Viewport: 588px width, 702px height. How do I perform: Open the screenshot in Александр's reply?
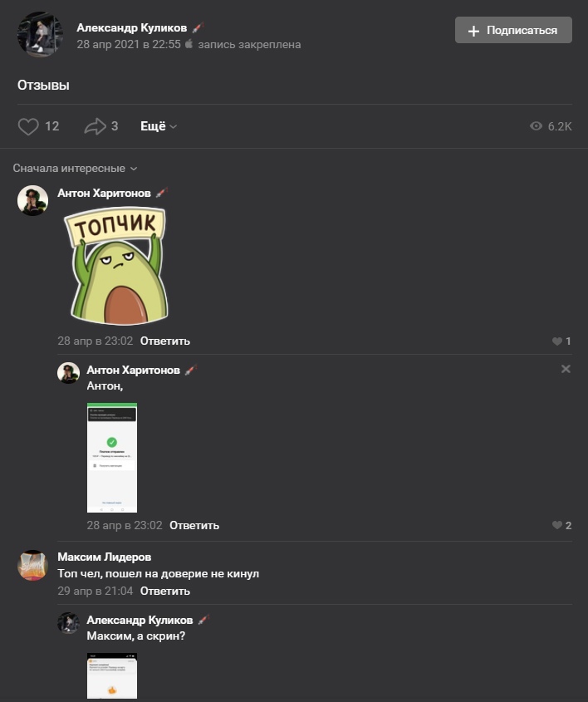pyautogui.click(x=112, y=675)
